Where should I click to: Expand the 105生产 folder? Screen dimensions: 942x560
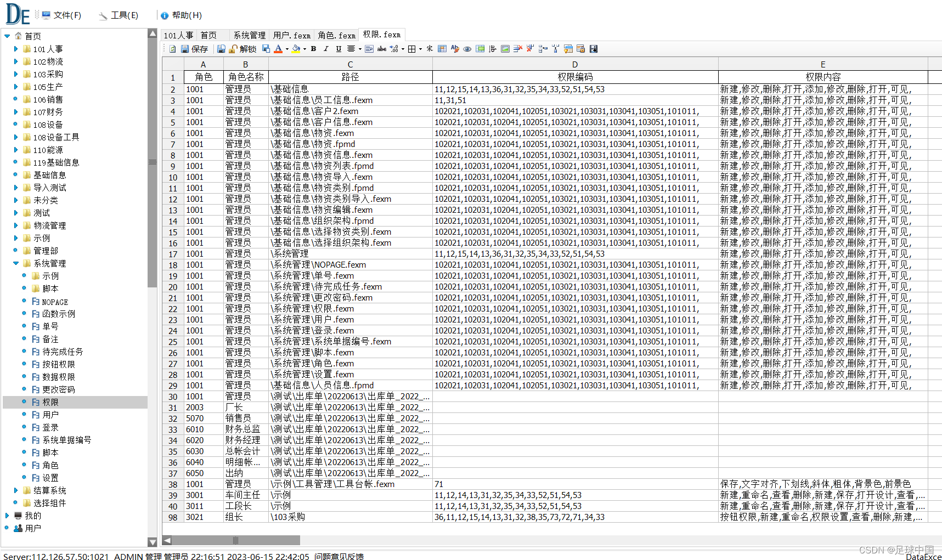[x=16, y=87]
